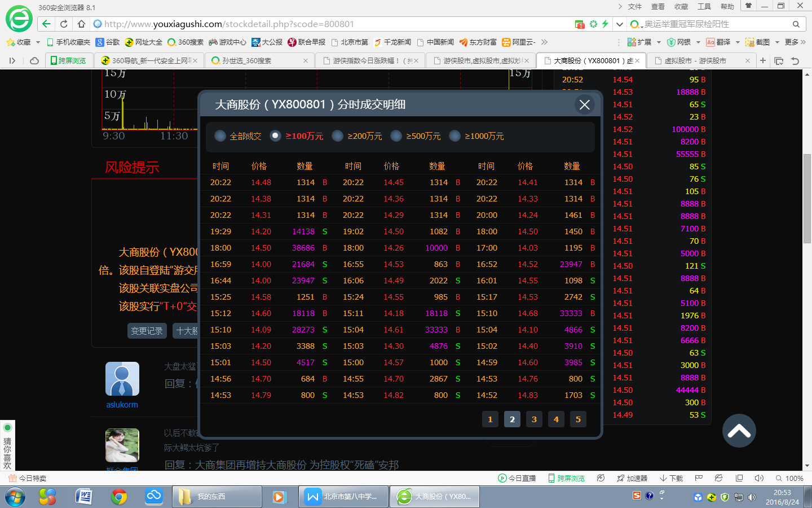Viewport: 812px width, 508px height.
Task: Choose the ≥1000万元 filter radio
Action: coord(454,136)
